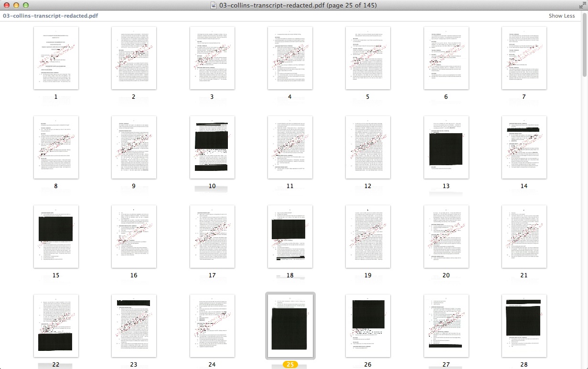Select page 5 thumbnail
The image size is (588, 369).
point(368,58)
